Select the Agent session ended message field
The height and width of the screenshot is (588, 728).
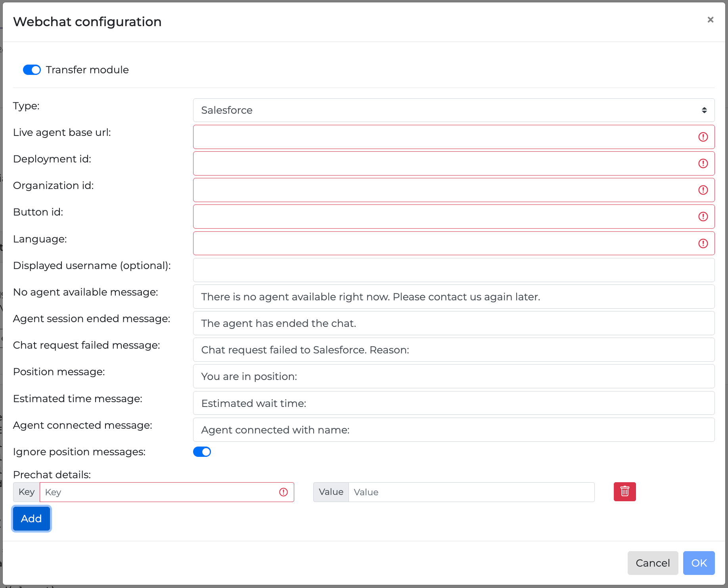point(453,323)
